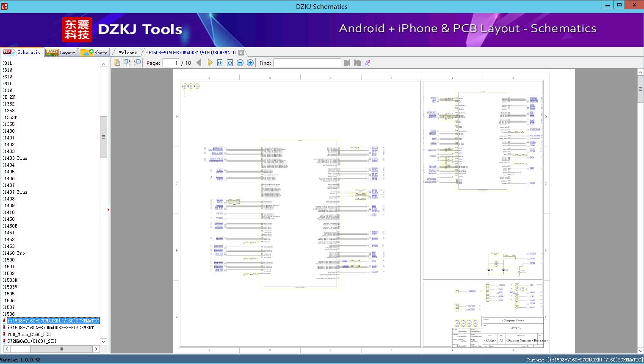644x364 pixels.
Task: Click the Find text box
Action: pyautogui.click(x=307, y=63)
